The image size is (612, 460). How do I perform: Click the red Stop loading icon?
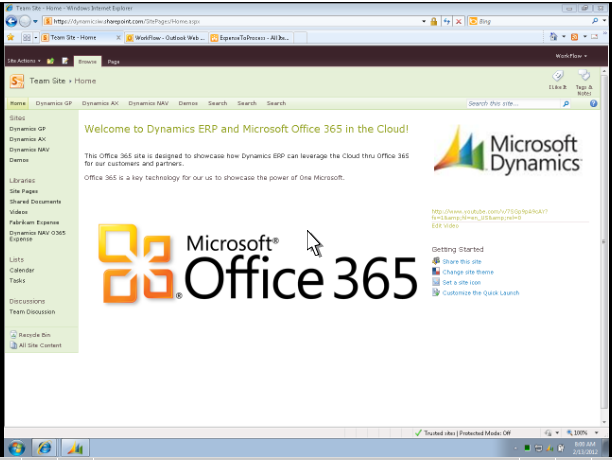tap(459, 21)
